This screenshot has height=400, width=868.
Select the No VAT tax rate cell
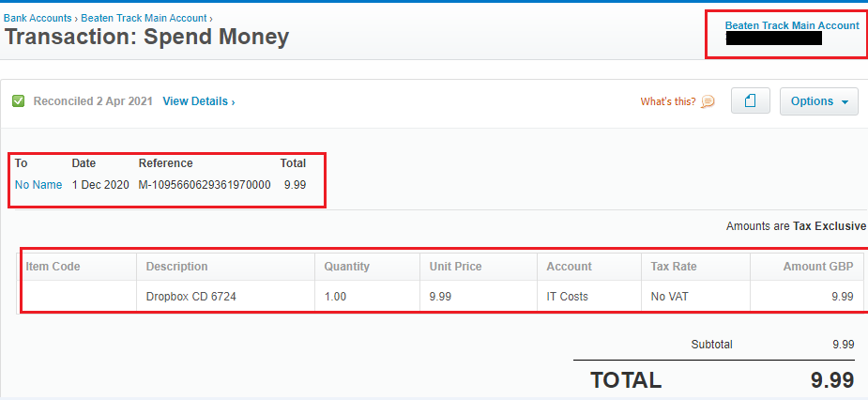pyautogui.click(x=670, y=296)
